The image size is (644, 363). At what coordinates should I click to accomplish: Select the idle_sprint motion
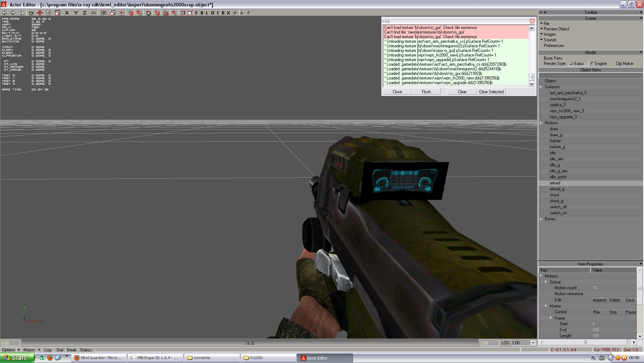558,177
